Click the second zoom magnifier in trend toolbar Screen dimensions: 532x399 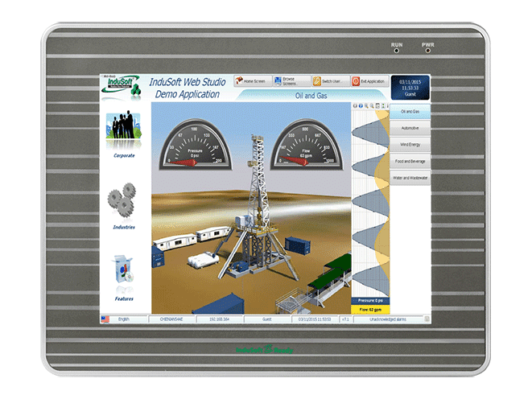click(x=372, y=105)
